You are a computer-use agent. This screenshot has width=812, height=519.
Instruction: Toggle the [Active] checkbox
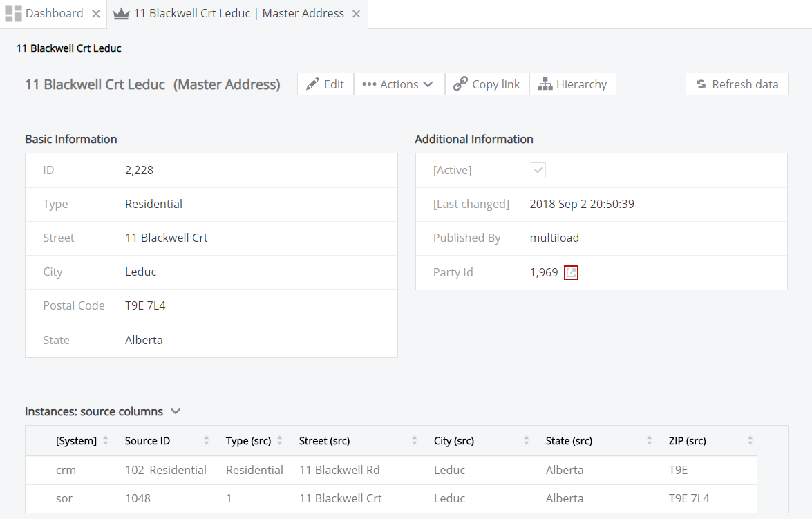pos(538,170)
